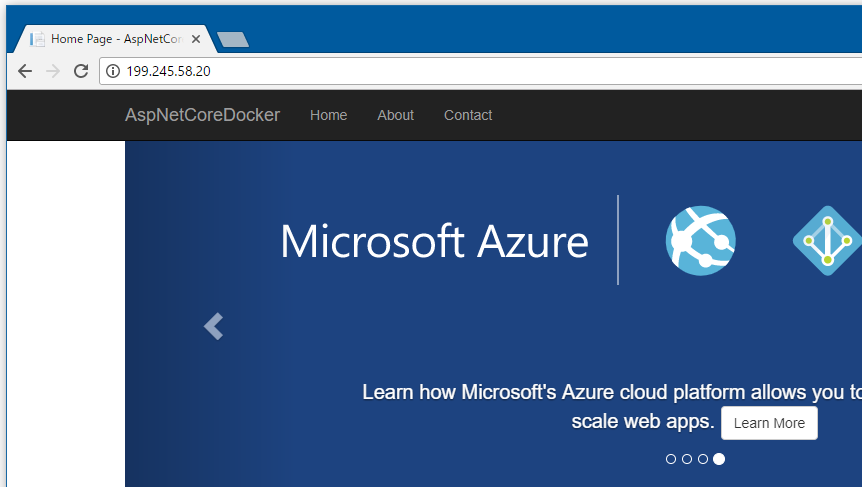Viewport: 862px width, 487px height.
Task: Click the Microsoft Azure banner text
Action: pos(434,241)
